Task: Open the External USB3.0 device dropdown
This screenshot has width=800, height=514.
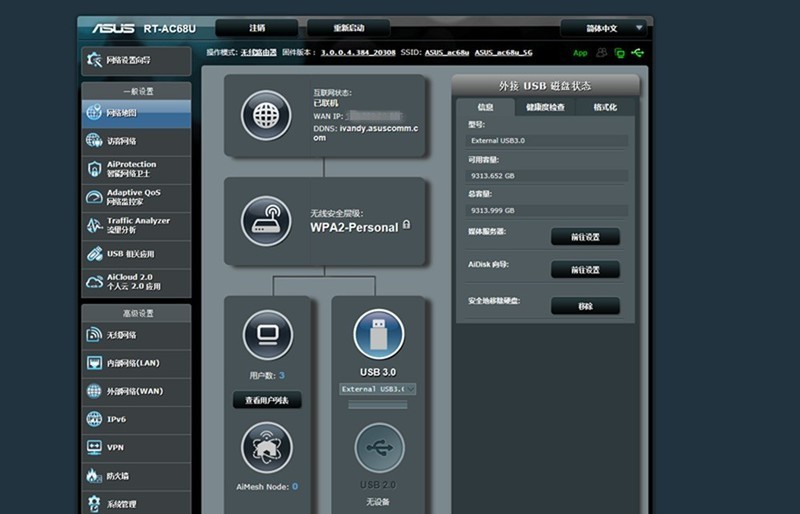Action: click(x=378, y=389)
